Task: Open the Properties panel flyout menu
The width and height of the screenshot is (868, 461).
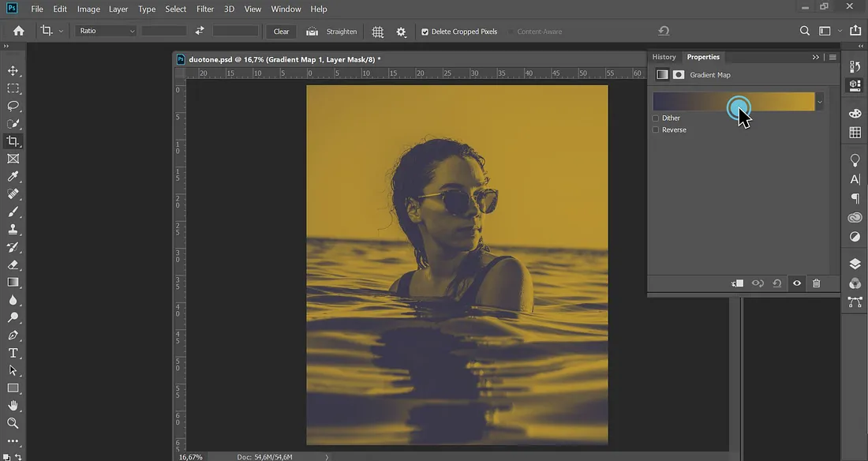Action: pos(832,57)
